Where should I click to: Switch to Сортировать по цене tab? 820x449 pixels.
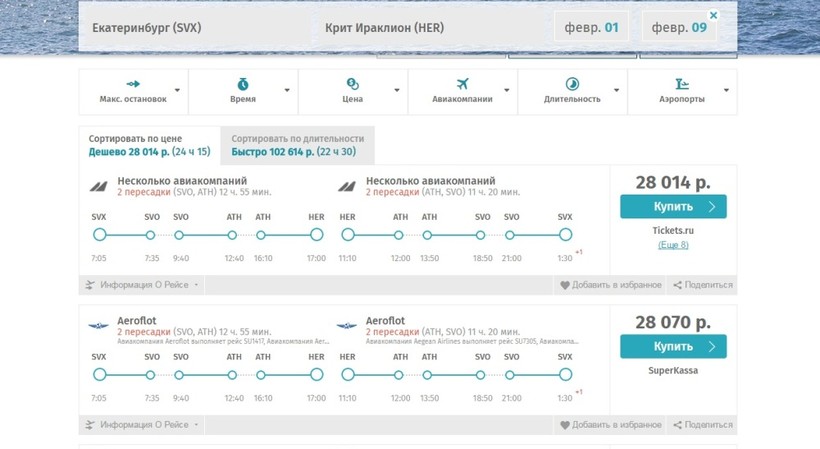149,145
